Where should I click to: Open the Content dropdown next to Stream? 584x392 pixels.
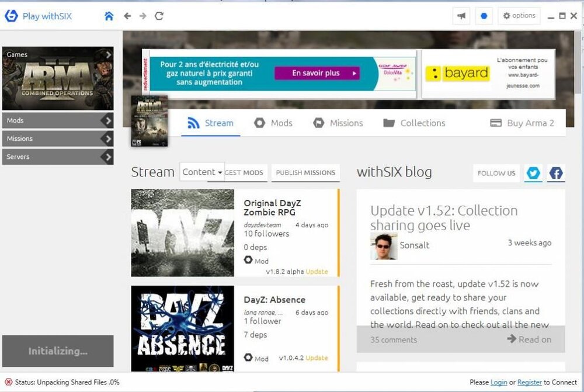click(202, 172)
